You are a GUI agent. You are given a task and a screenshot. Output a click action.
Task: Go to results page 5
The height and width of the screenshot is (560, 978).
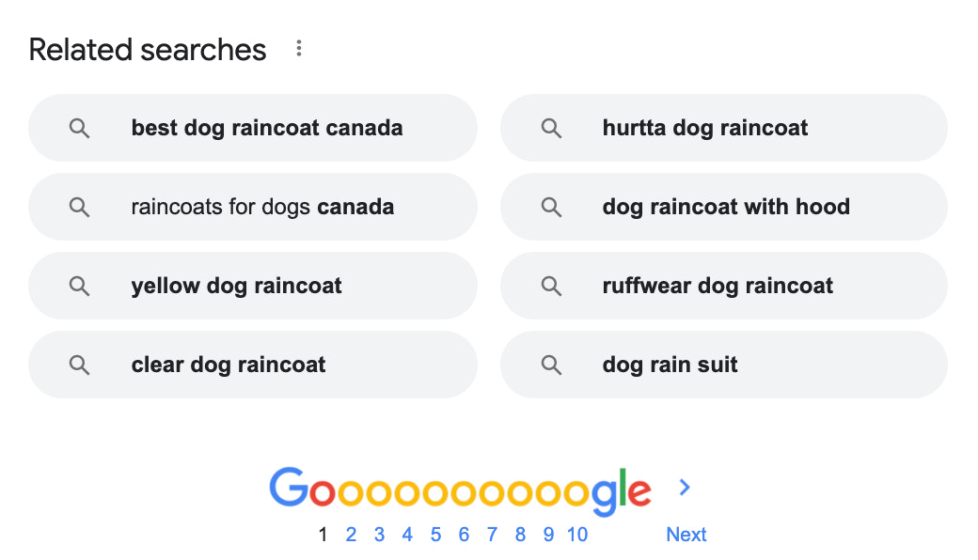pos(435,535)
